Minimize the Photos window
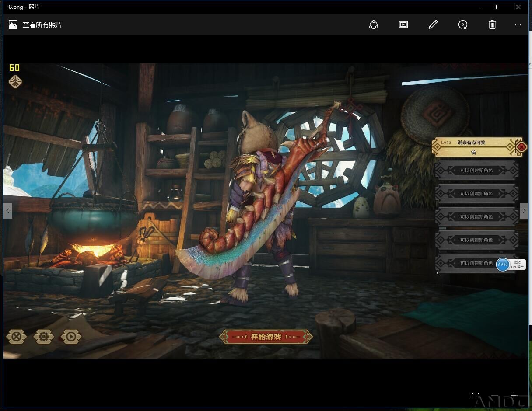 pyautogui.click(x=478, y=7)
